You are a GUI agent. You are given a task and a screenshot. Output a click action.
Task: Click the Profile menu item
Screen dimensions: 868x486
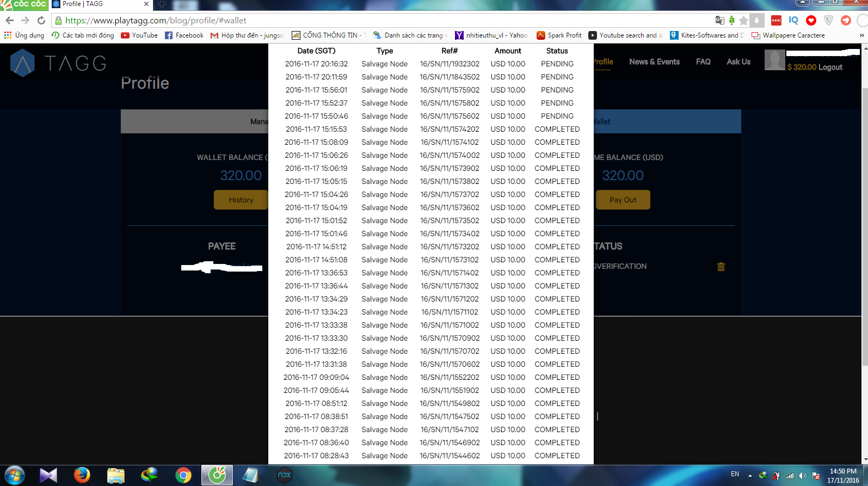[603, 61]
